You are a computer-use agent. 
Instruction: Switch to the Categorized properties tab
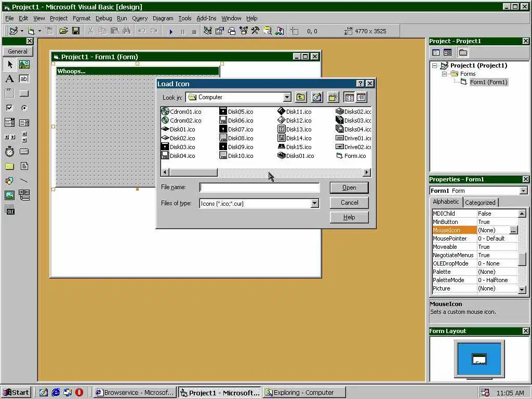coord(480,202)
